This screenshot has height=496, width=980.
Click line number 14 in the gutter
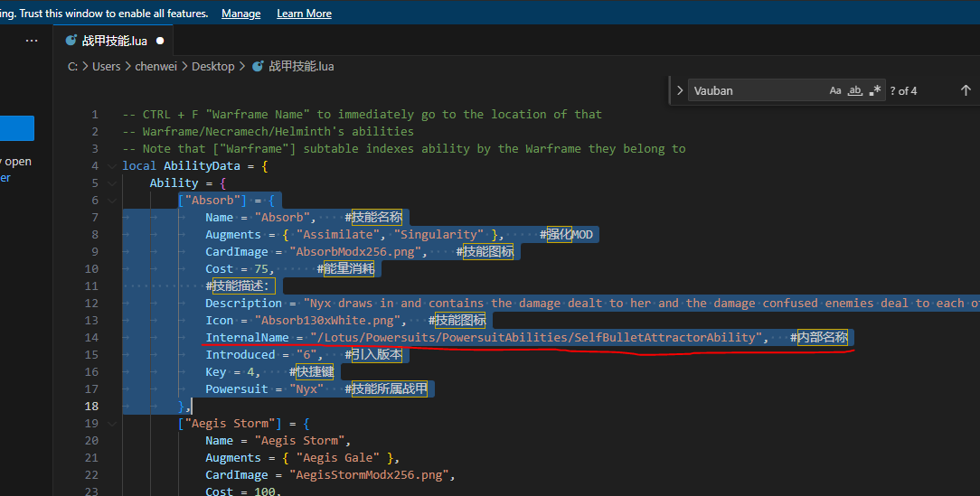point(91,337)
